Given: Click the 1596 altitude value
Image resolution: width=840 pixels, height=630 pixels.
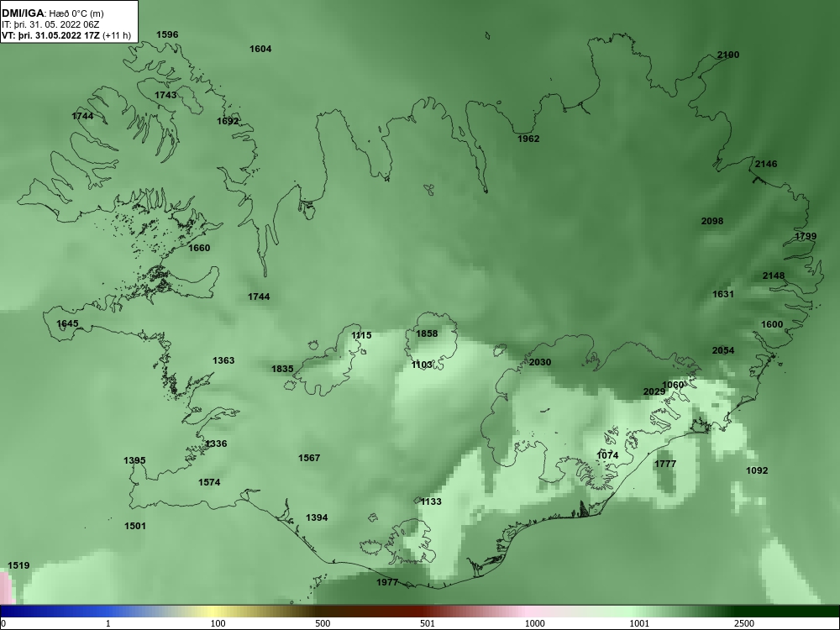Looking at the screenshot, I should 167,34.
